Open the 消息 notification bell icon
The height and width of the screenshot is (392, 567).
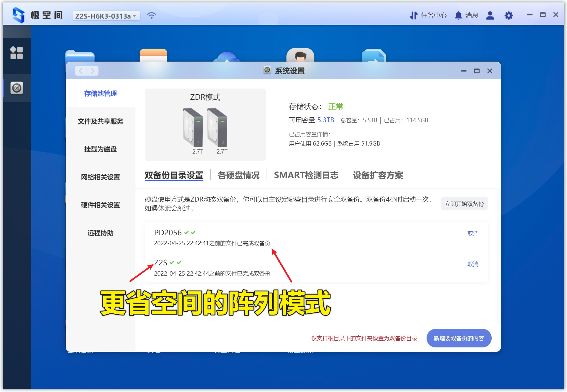tap(458, 15)
